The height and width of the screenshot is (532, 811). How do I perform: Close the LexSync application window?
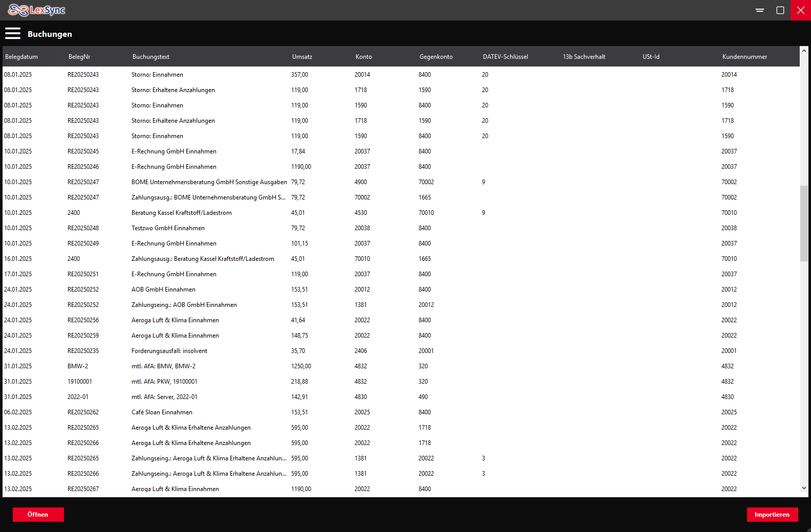[801, 10]
